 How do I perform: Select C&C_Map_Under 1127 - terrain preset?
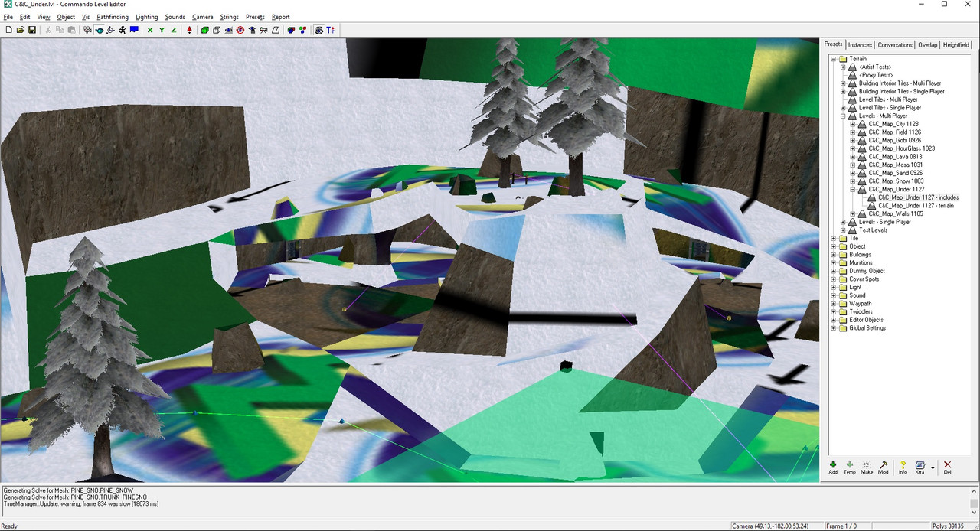pyautogui.click(x=916, y=206)
